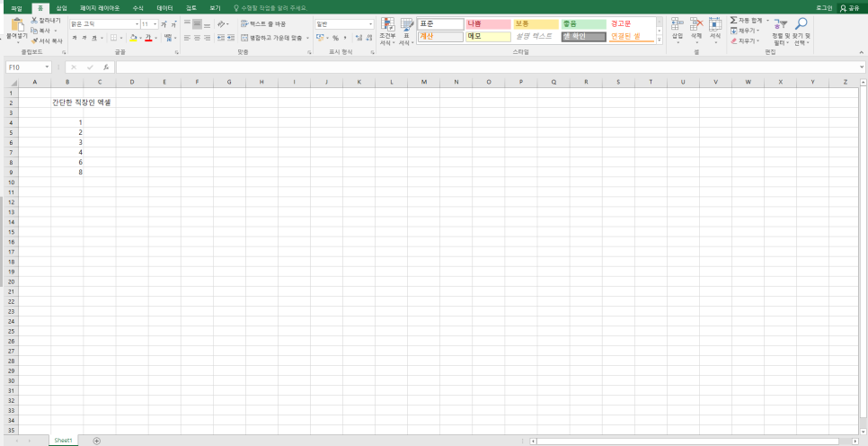This screenshot has width=868, height=446.
Task: Toggle bold formatting
Action: (75, 38)
